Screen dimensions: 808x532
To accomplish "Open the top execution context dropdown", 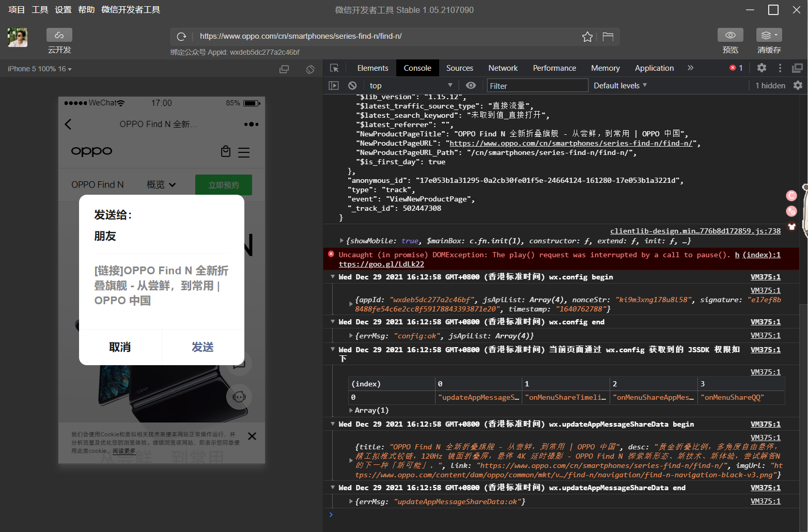I will tap(410, 86).
